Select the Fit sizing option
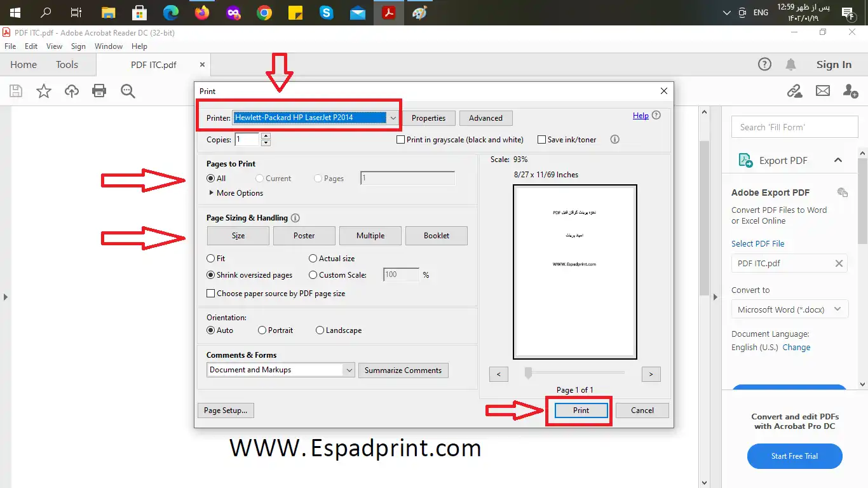 point(211,259)
